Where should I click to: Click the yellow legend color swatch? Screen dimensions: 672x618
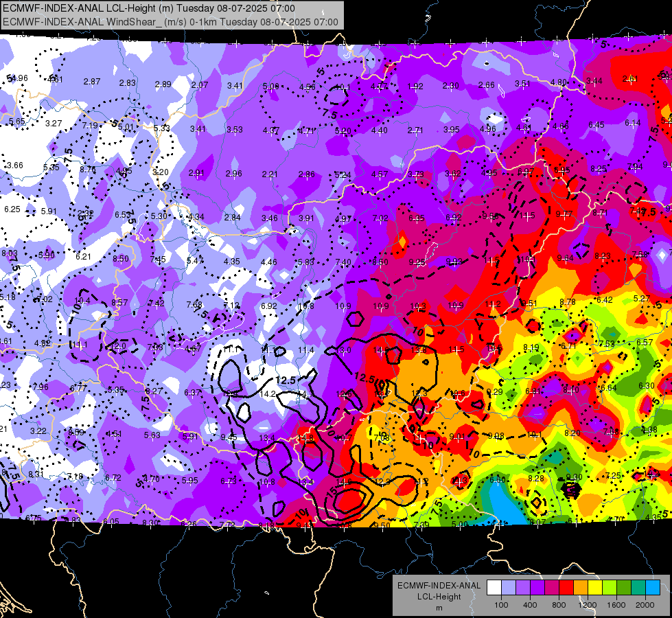(595, 588)
